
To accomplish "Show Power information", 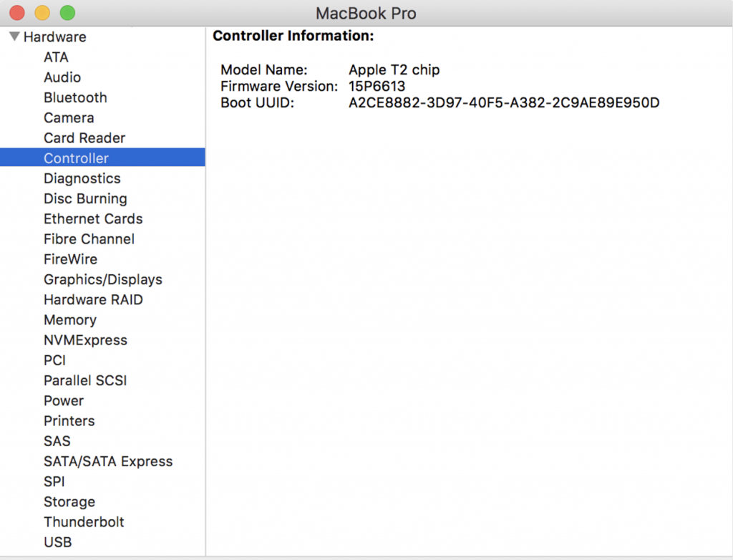I will click(64, 400).
